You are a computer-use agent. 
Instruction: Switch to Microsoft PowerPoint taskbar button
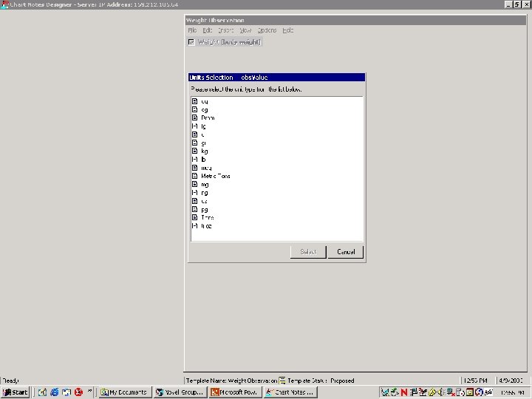(x=235, y=392)
